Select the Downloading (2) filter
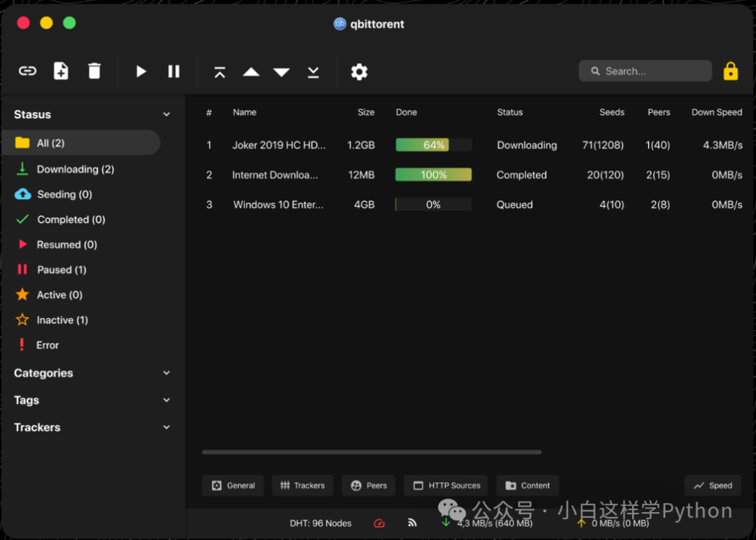This screenshot has height=540, width=756. (65, 169)
